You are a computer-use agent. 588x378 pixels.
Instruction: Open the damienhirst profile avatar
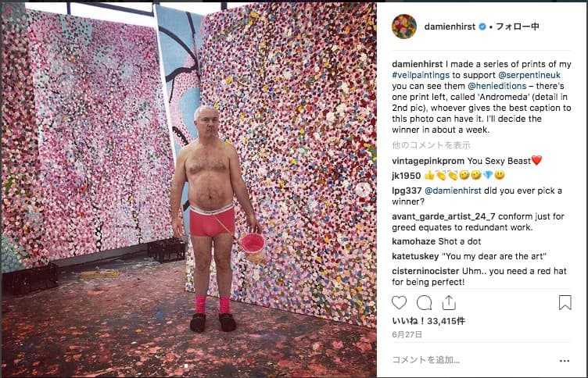[x=404, y=27]
